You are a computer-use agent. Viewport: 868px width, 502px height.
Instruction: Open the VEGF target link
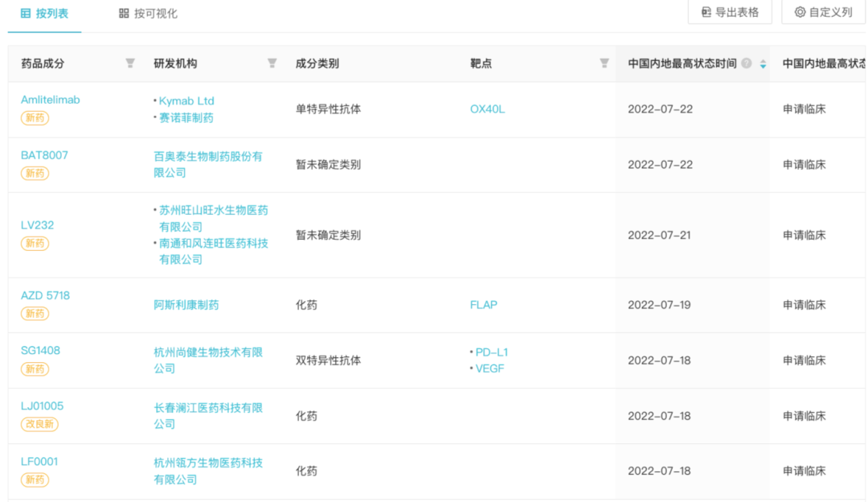pos(490,368)
